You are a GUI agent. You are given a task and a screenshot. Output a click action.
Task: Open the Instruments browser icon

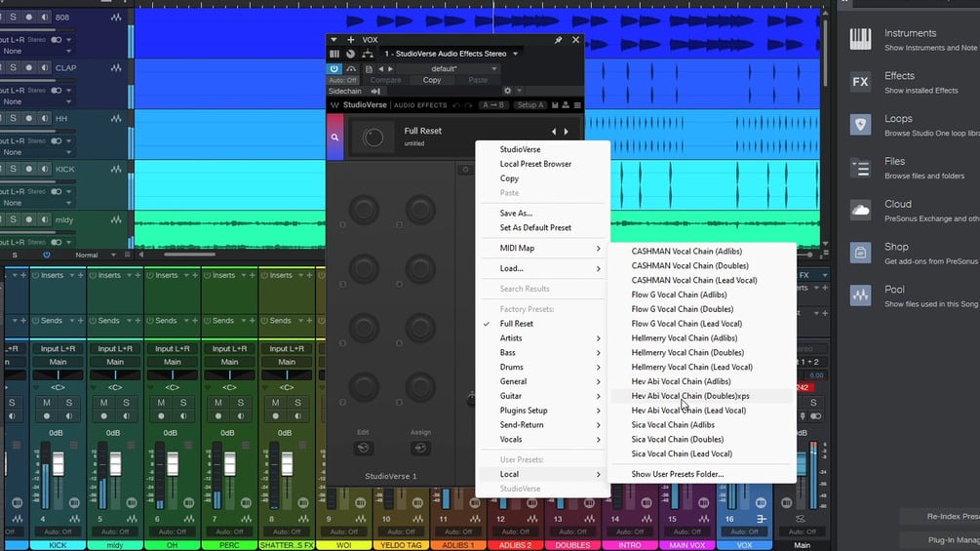tap(861, 39)
